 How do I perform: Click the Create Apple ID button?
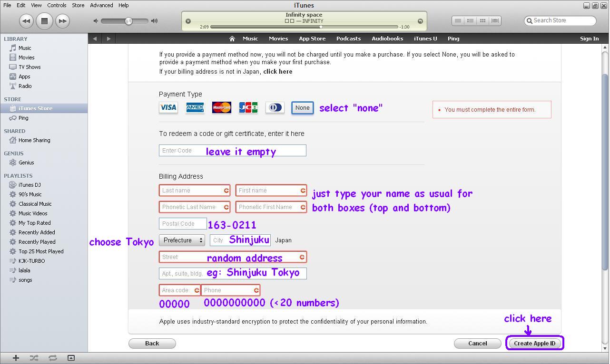[x=535, y=344]
